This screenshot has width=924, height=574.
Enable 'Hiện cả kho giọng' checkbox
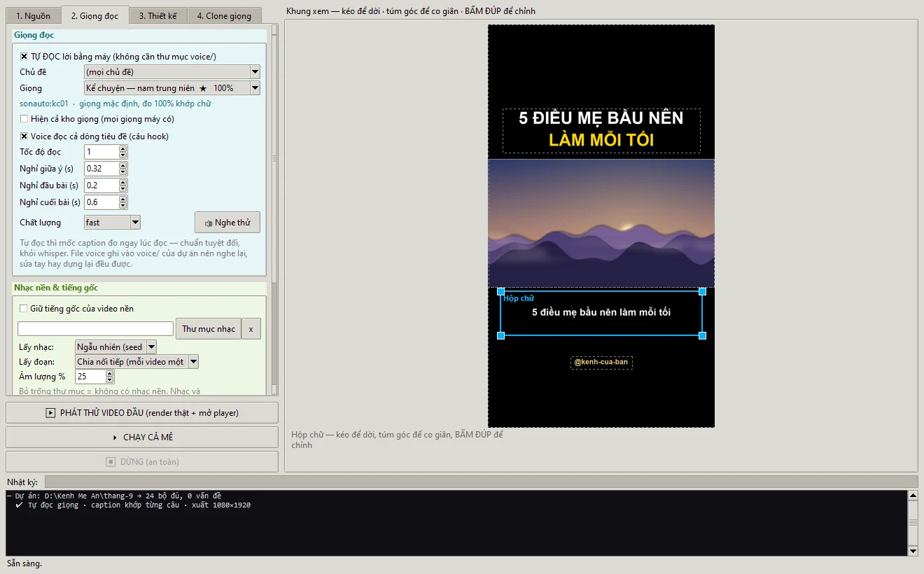pos(24,119)
